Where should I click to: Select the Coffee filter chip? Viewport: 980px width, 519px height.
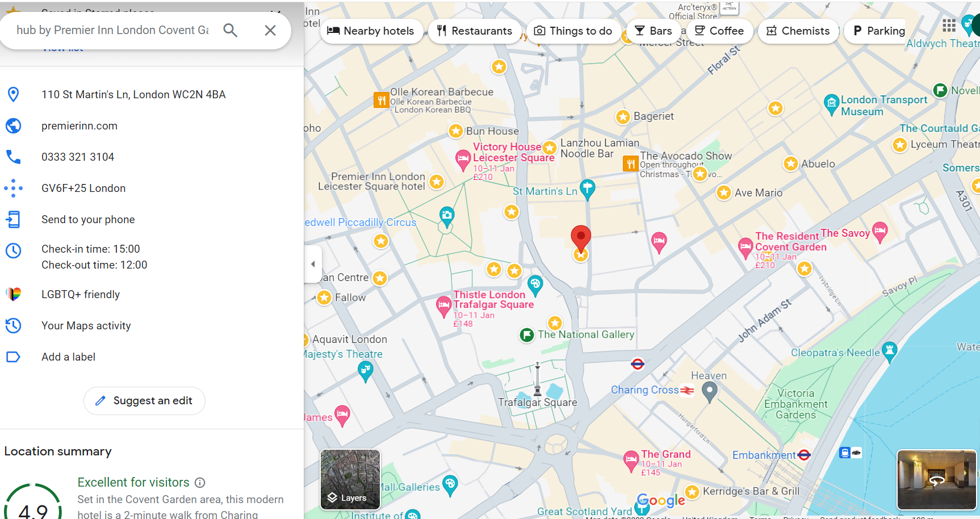point(719,31)
